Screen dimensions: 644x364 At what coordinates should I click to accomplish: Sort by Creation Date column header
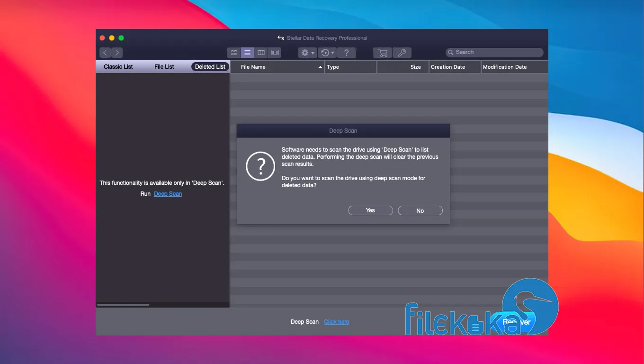[x=455, y=67]
